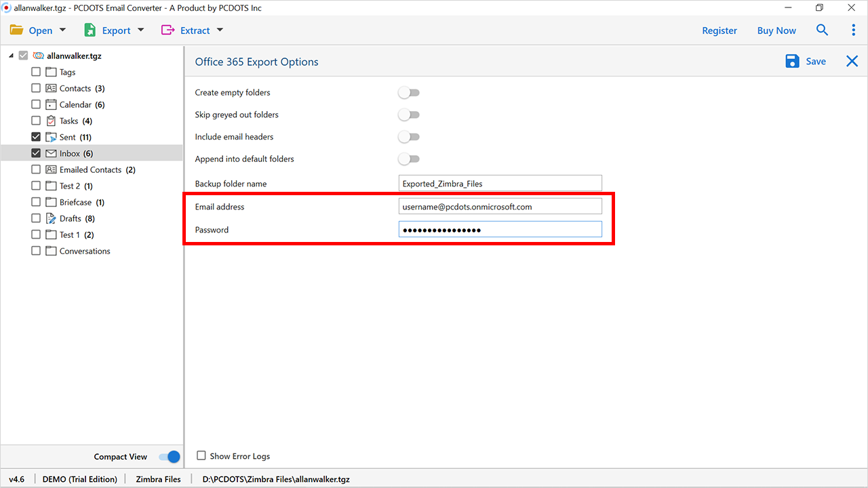Click the Export menu label
The width and height of the screenshot is (868, 488).
click(116, 30)
